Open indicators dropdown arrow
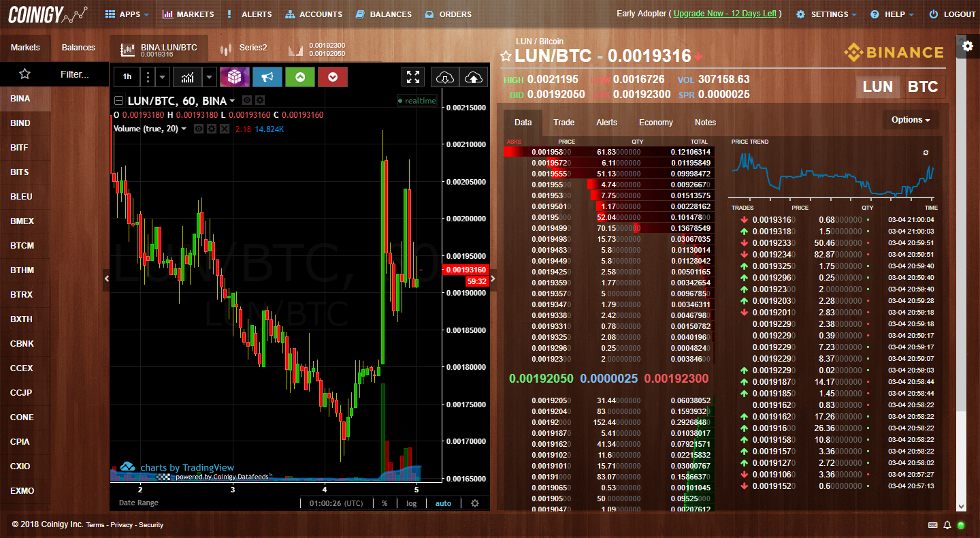The height and width of the screenshot is (538, 980). [x=210, y=77]
